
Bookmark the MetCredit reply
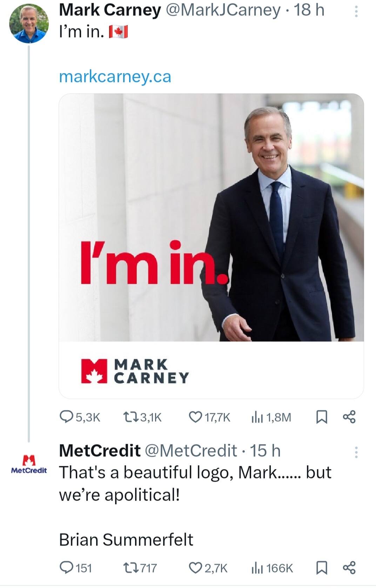(x=321, y=567)
